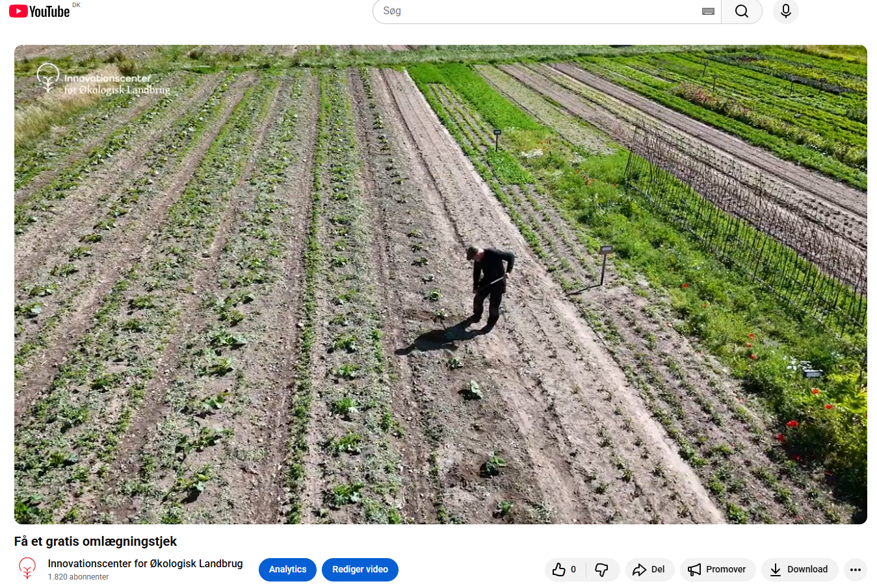877x588 pixels.
Task: Click the YouTube logo to go home
Action: coord(39,11)
